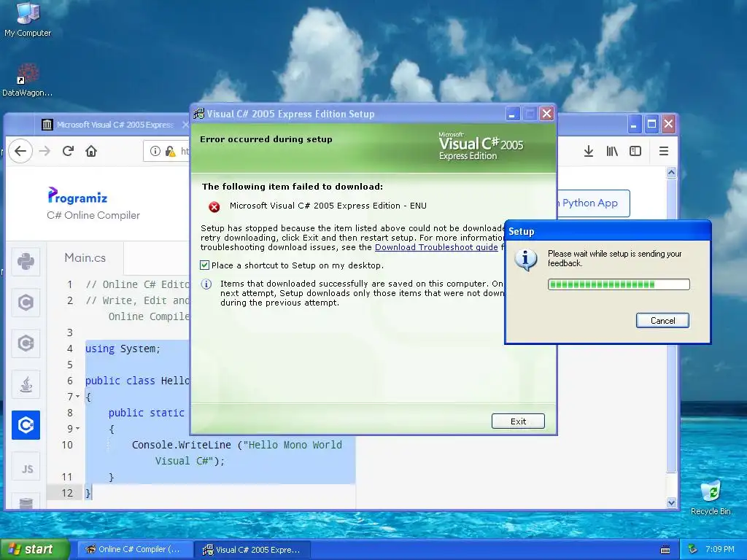Open the browser library icon
Image resolution: width=747 pixels, height=560 pixels.
[612, 152]
